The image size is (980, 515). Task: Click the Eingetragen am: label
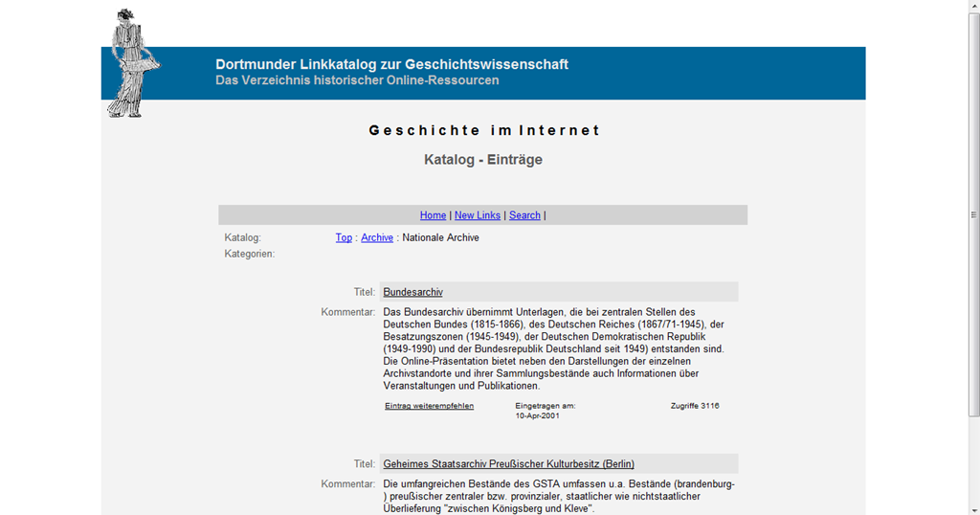click(x=545, y=406)
